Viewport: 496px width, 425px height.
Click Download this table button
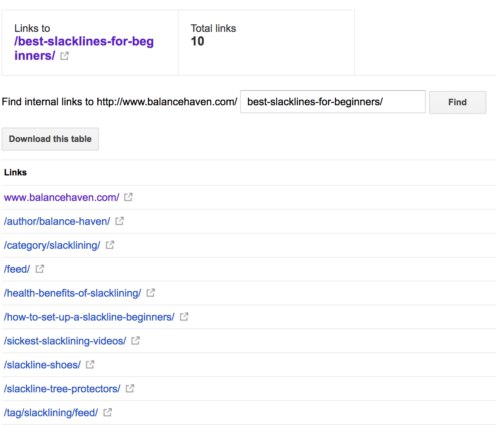(50, 139)
